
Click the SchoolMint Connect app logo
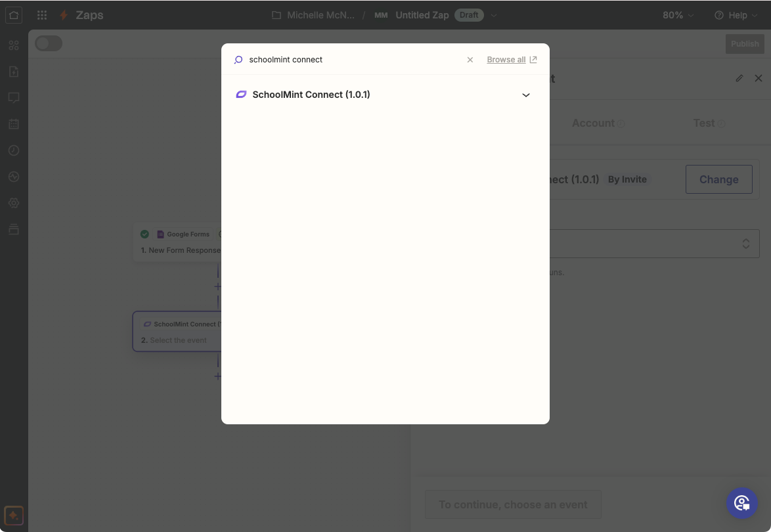(x=241, y=95)
